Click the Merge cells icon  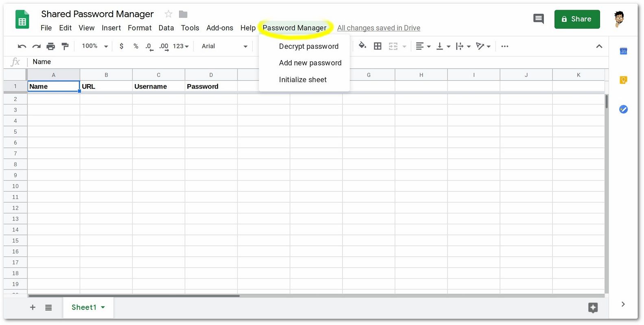point(393,46)
